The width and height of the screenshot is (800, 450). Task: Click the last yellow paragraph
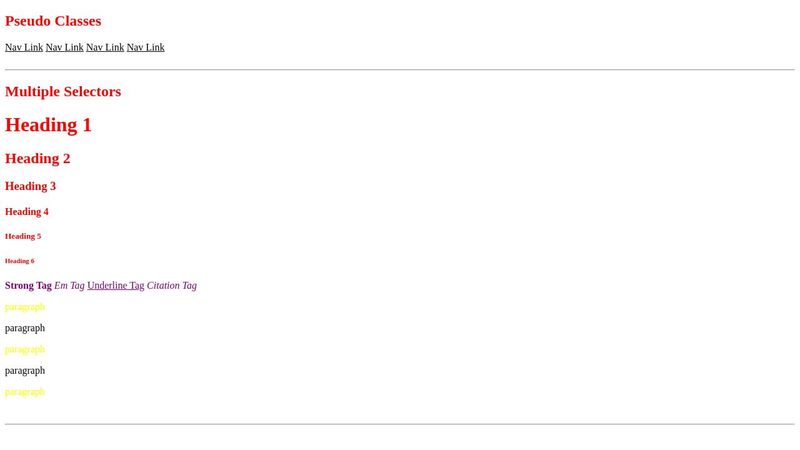25,392
